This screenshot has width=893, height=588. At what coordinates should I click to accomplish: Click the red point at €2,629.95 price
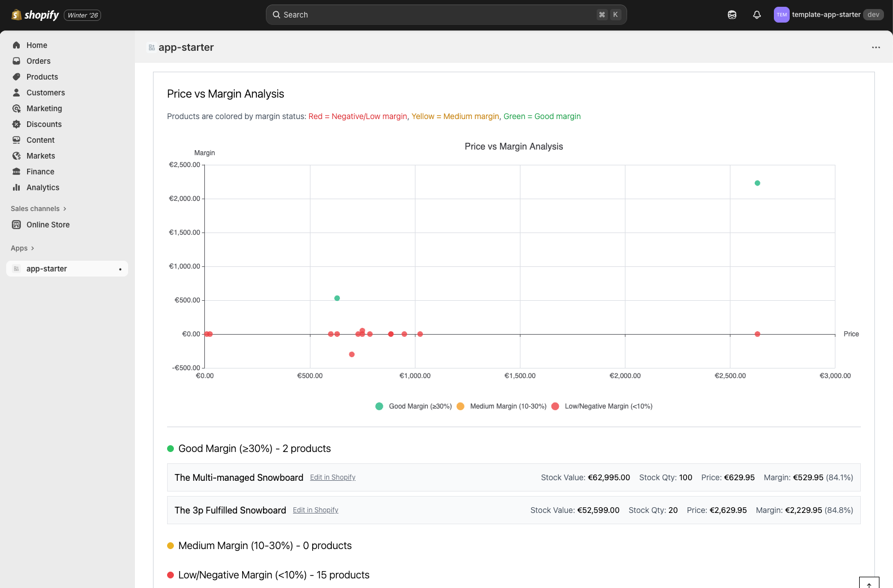coord(758,334)
